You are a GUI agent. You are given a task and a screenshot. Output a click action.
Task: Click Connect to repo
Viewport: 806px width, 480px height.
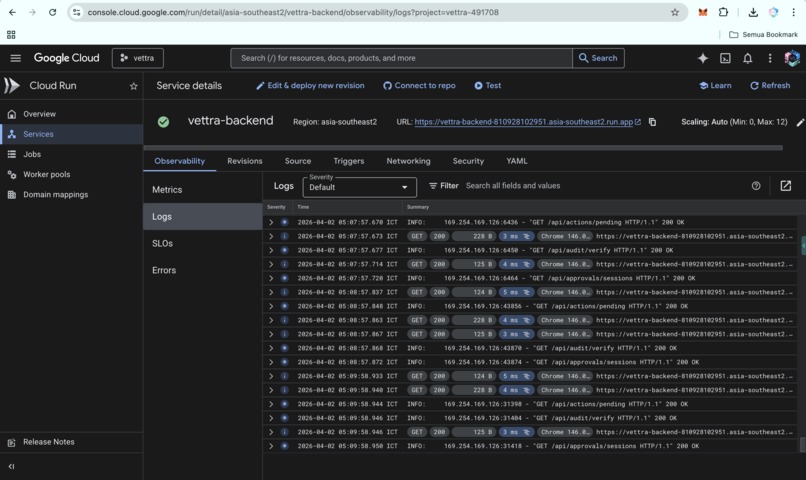[419, 86]
